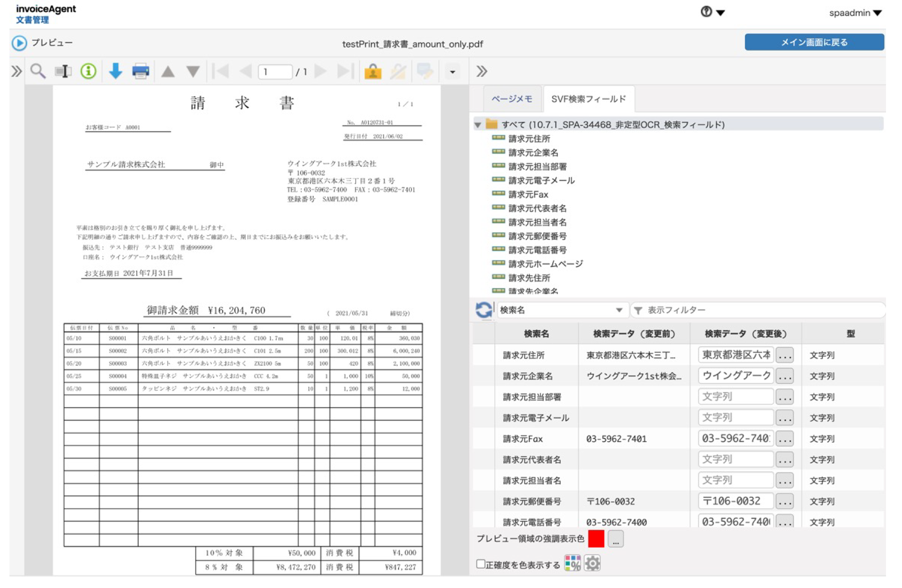Click the orange lock checkout icon
This screenshot has width=902, height=588.
373,71
